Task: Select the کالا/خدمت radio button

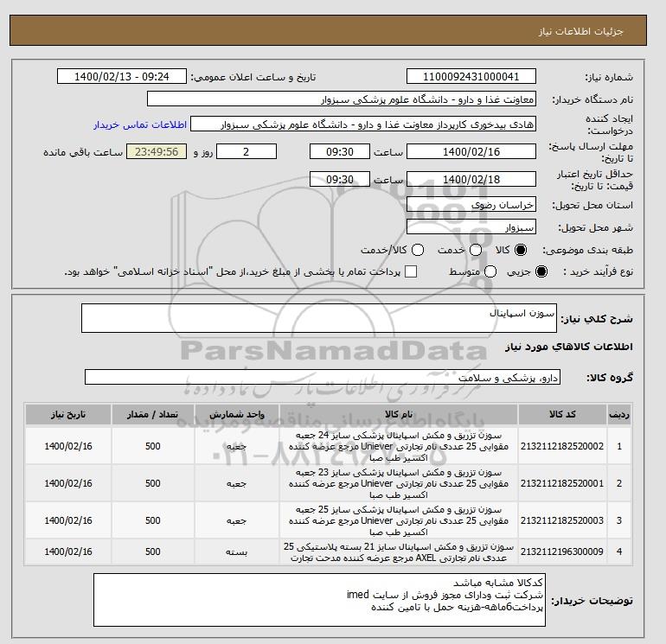Action: pos(418,250)
